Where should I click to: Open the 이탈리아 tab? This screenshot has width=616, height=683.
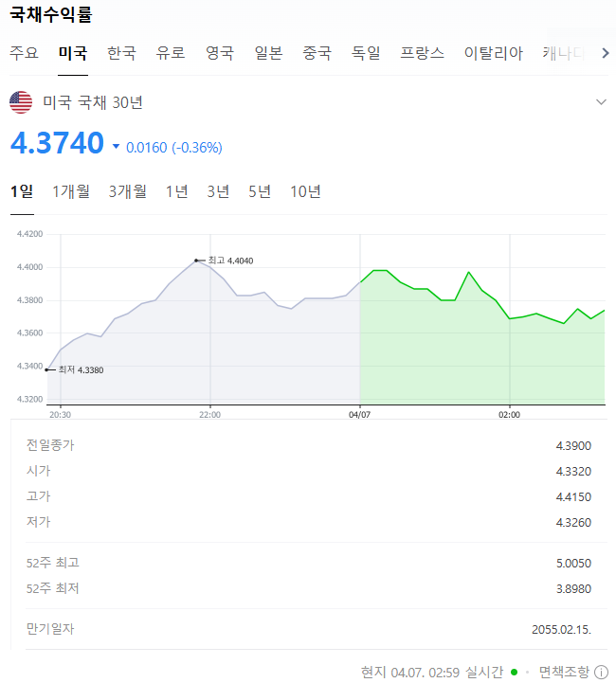point(493,53)
